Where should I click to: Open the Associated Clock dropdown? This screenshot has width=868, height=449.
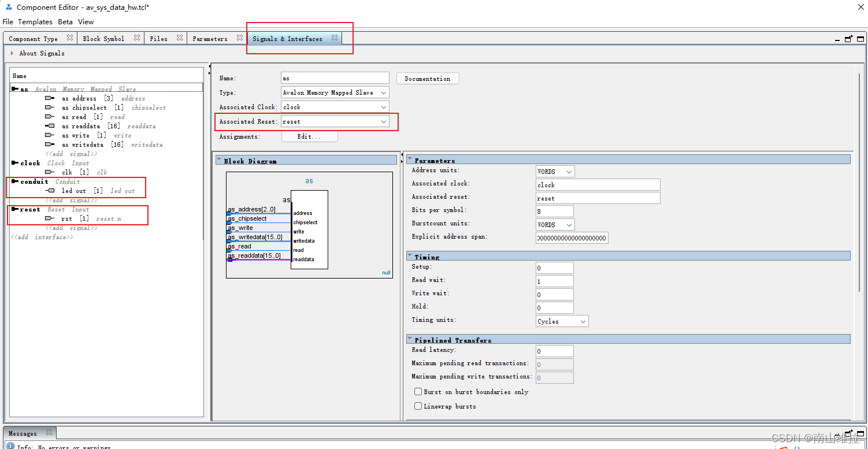[x=335, y=107]
